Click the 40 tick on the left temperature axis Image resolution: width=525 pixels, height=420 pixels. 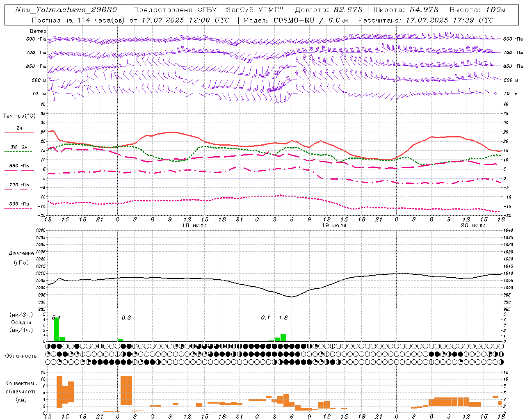[x=43, y=104]
